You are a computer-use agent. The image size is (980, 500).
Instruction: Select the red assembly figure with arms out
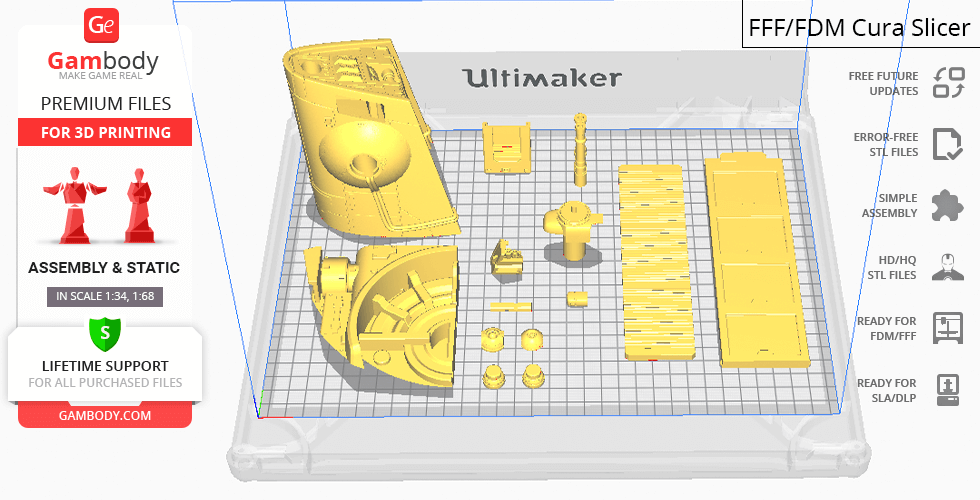(70, 206)
